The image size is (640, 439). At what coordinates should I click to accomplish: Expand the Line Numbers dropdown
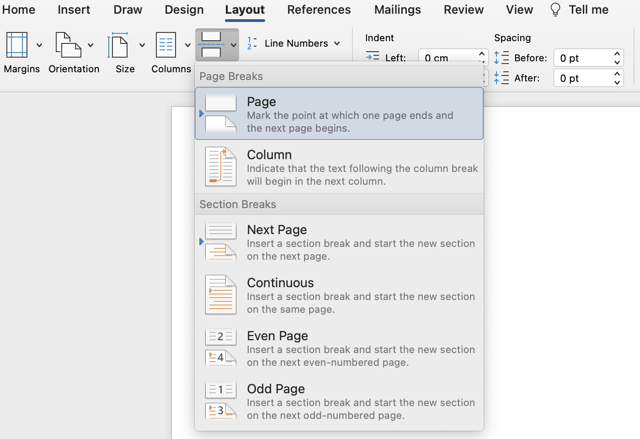pyautogui.click(x=337, y=44)
